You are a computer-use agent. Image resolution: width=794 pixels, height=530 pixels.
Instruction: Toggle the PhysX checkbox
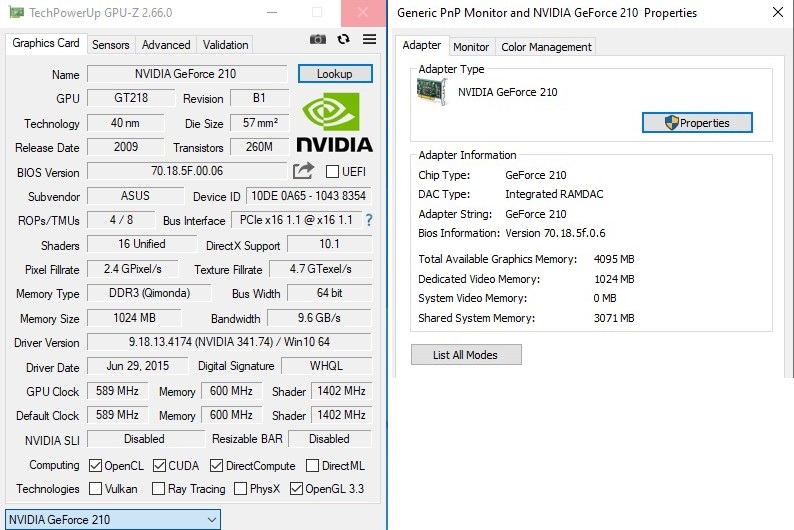point(241,489)
